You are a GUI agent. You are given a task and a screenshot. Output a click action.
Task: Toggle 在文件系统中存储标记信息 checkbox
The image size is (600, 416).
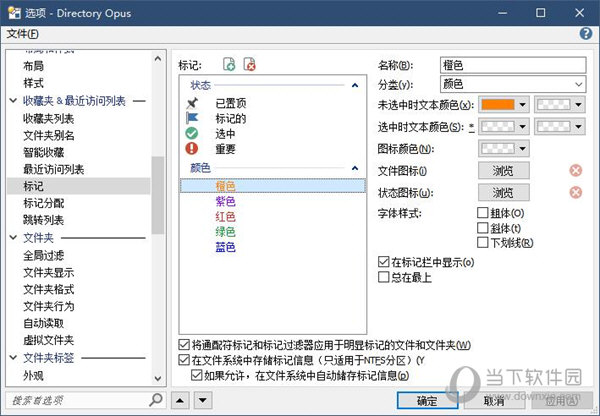(184, 360)
